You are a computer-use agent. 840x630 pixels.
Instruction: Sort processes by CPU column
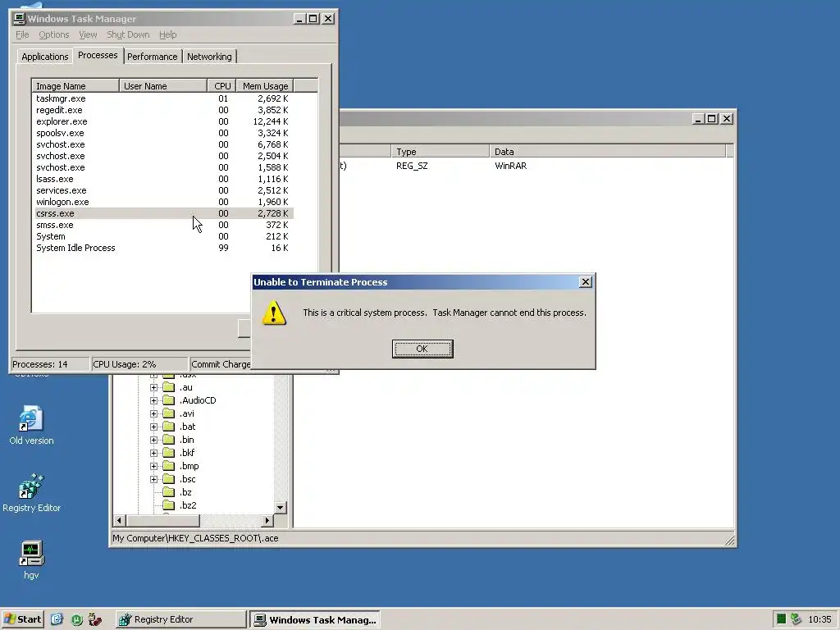point(221,85)
